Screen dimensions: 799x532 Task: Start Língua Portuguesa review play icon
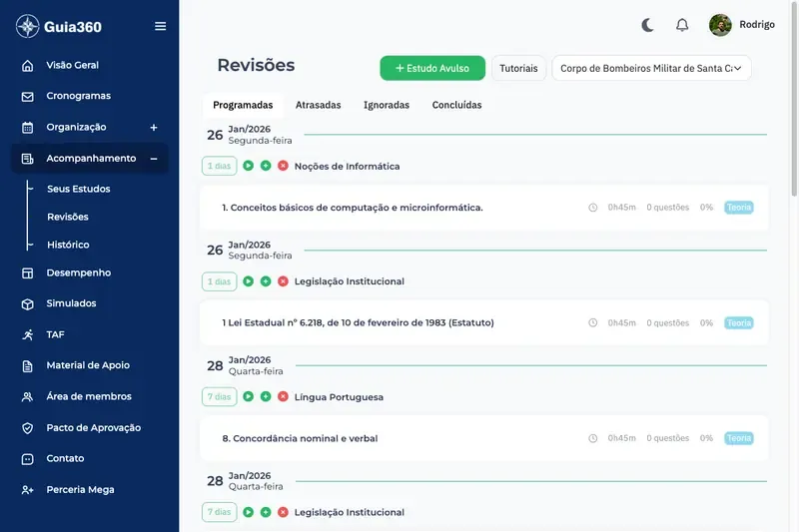tap(248, 396)
